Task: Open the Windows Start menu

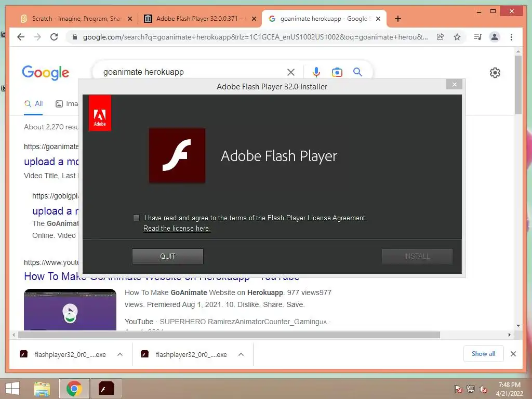Action: click(12, 389)
